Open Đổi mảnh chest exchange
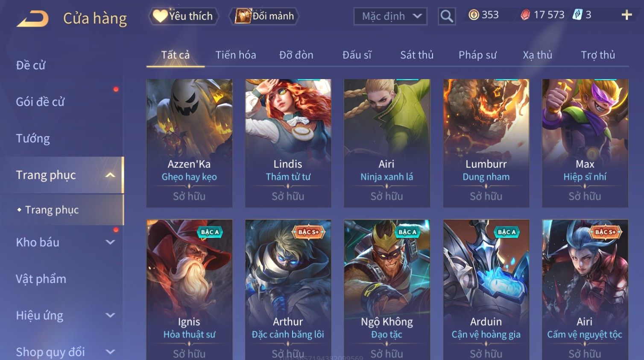This screenshot has height=360, width=644. [x=264, y=16]
